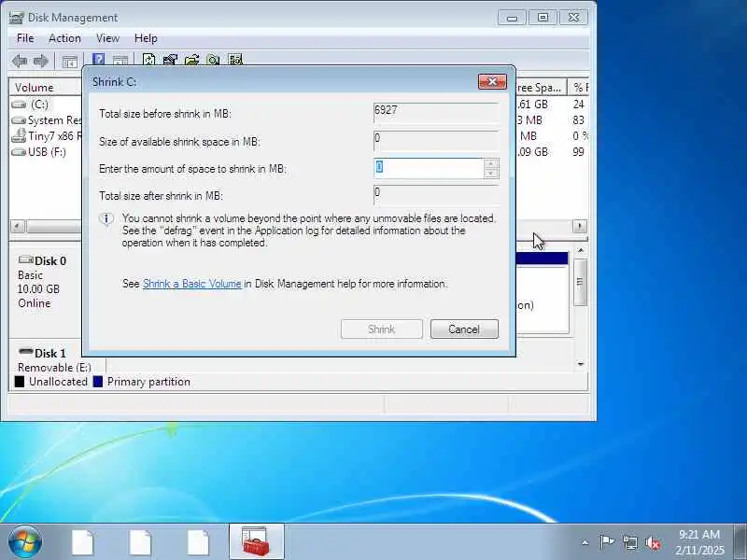Click the Total size after shrink field

[x=436, y=195]
